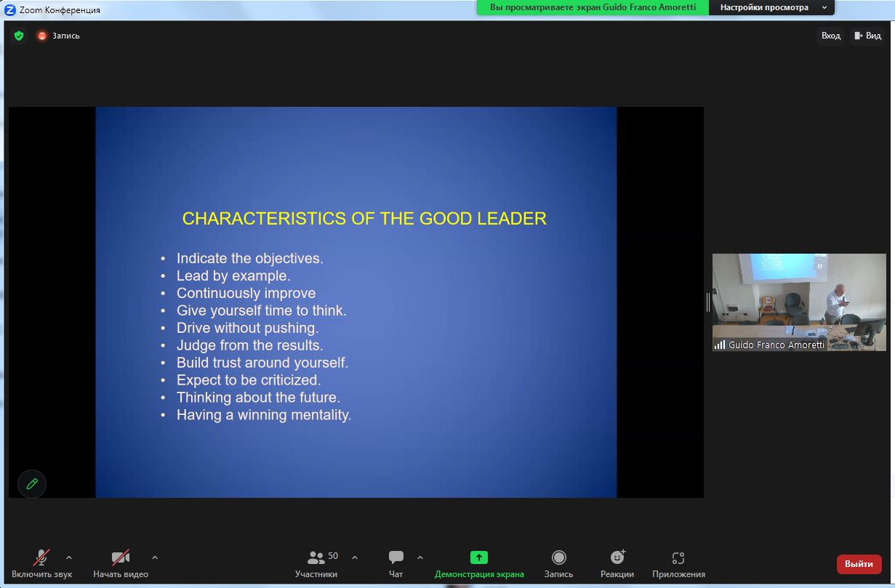
Task: Open the Чат chat panel
Action: (x=396, y=564)
